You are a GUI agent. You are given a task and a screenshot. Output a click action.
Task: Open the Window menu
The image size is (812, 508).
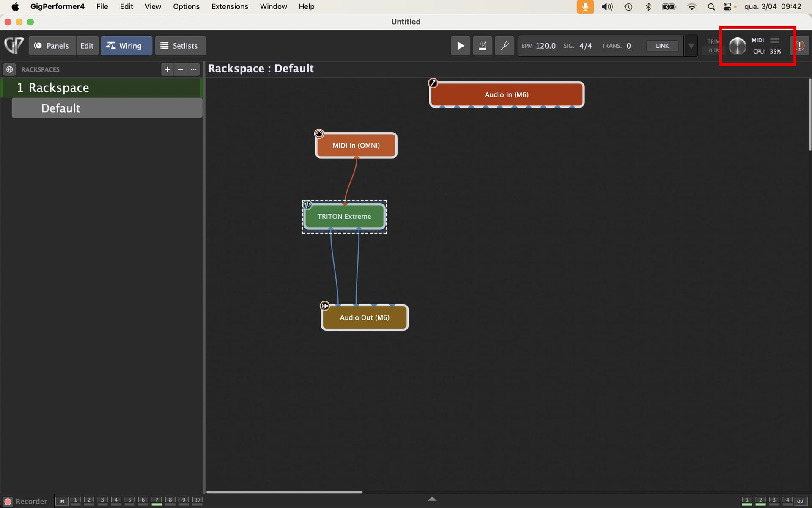pos(273,6)
